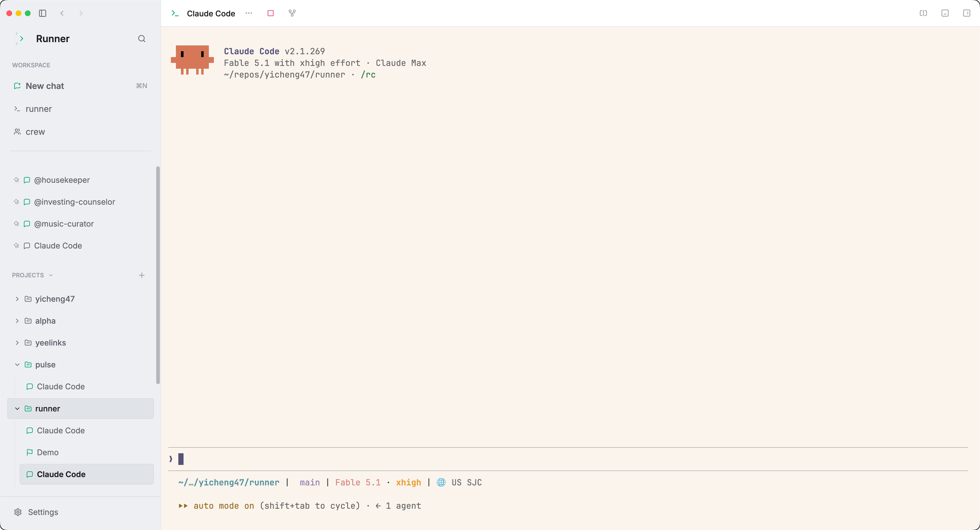Click the Claude Code header title
This screenshot has height=530, width=980.
pyautogui.click(x=211, y=14)
